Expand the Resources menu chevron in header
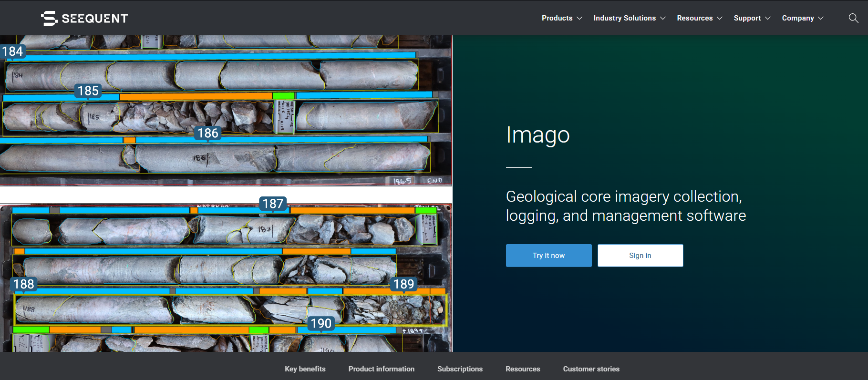Screen dimensions: 868x380 tap(720, 18)
